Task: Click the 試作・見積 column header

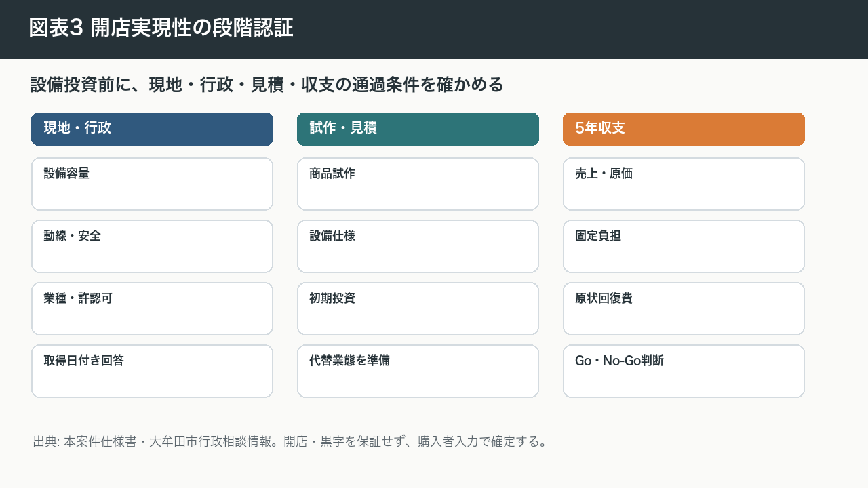Action: click(418, 129)
